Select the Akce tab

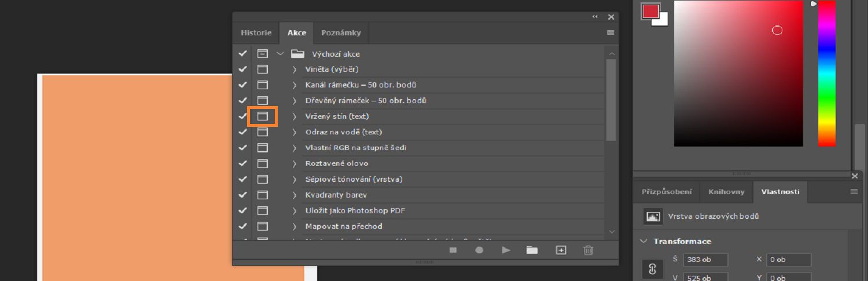pyautogui.click(x=297, y=33)
